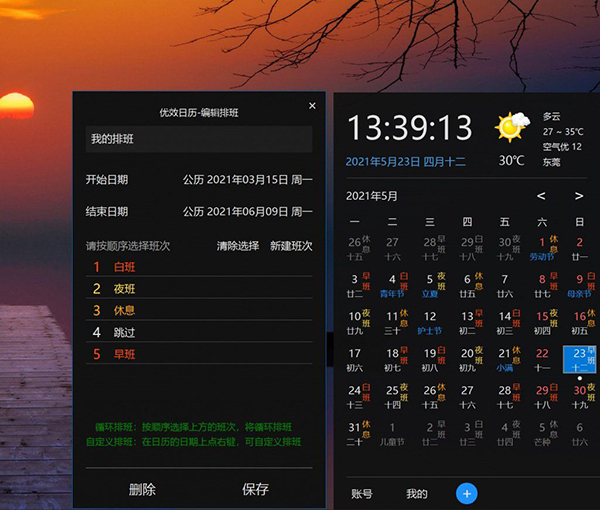600x510 pixels.
Task: Pick the 早班 shift entry
Action: pos(124,354)
